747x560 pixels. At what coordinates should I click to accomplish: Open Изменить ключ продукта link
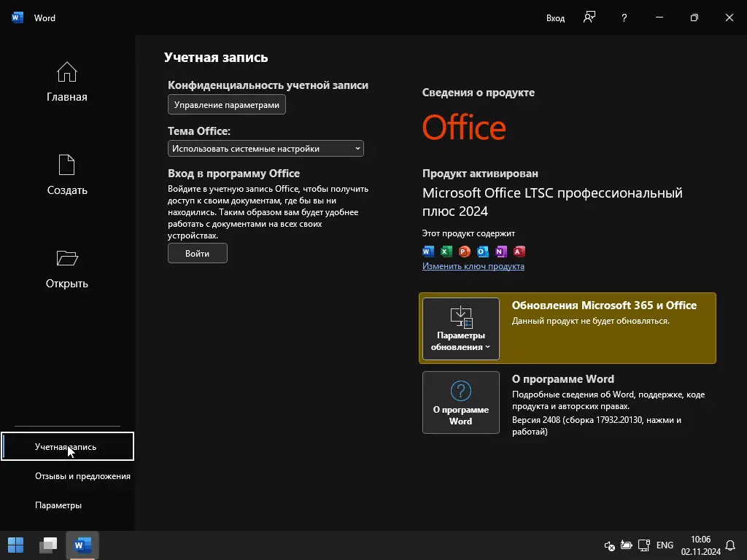(473, 267)
